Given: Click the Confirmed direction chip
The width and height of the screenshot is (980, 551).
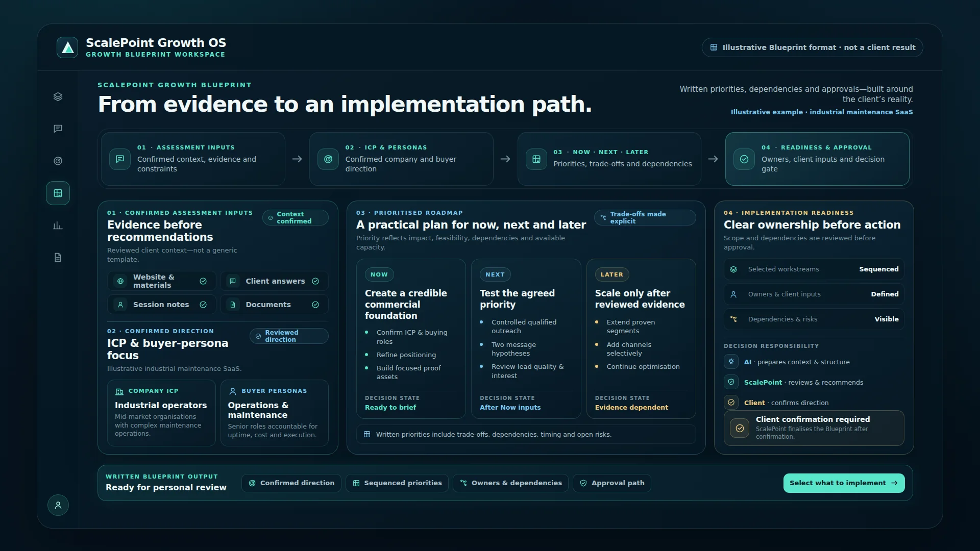Looking at the screenshot, I should pyautogui.click(x=291, y=483).
